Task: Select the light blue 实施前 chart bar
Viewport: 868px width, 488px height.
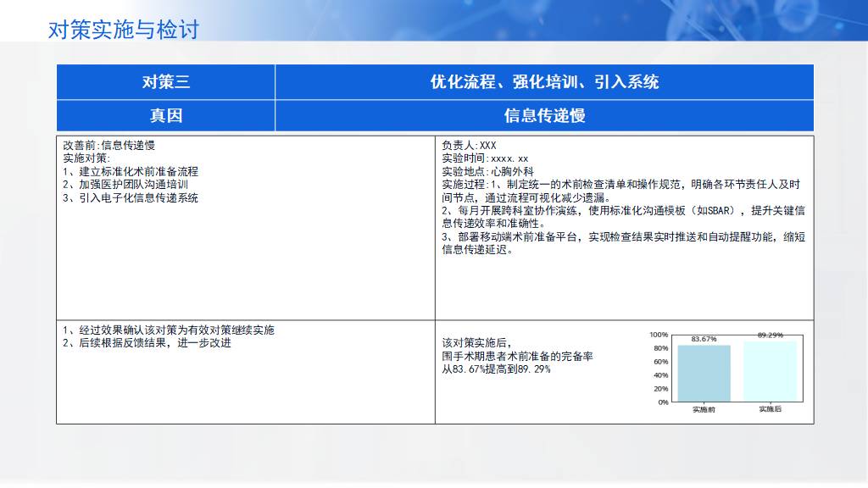Action: (704, 374)
